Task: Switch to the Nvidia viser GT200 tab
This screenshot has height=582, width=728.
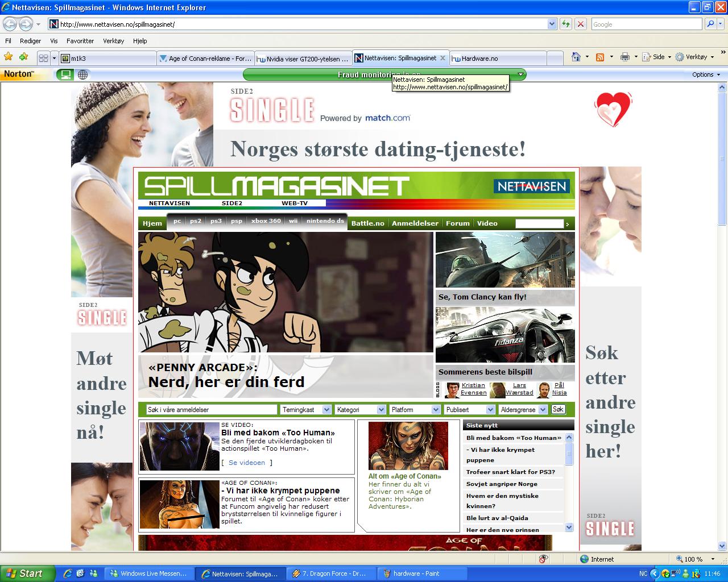Action: click(x=303, y=58)
